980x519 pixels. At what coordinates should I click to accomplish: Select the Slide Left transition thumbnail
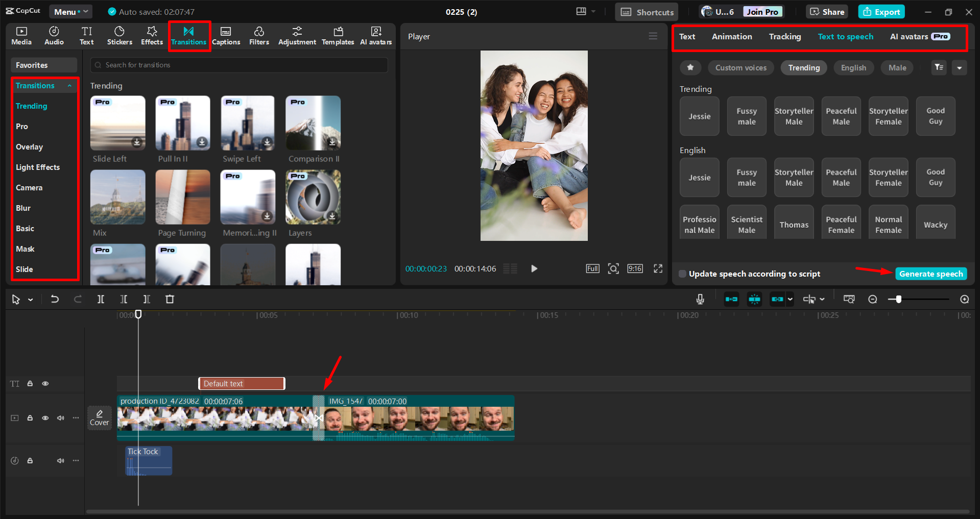tap(117, 122)
